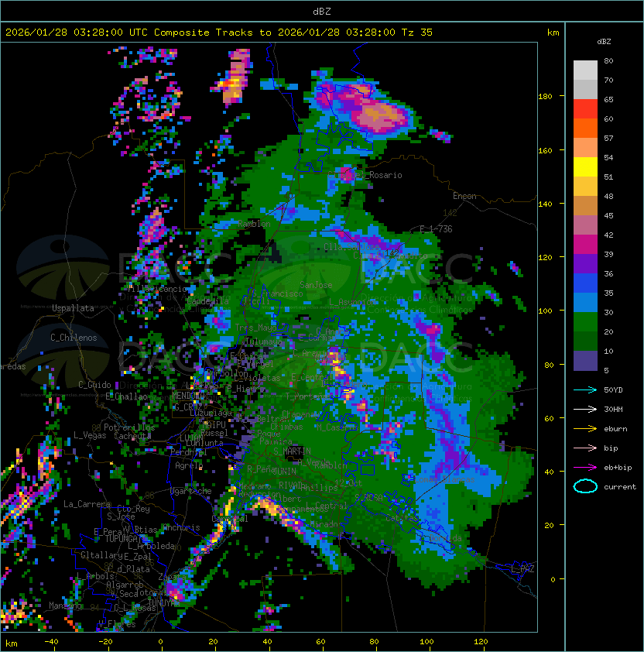
Task: Click the 'Villavicencio' map label
Action: (x=157, y=289)
